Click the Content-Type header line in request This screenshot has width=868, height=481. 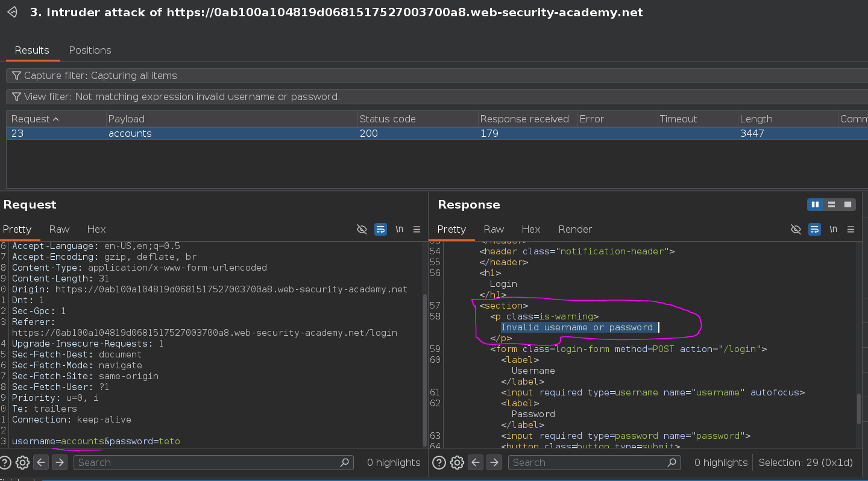click(x=139, y=268)
